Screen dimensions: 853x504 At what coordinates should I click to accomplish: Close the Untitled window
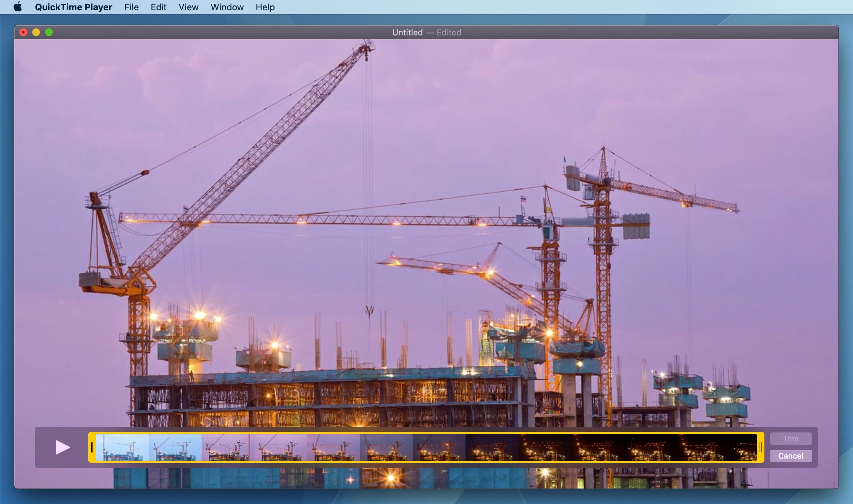(x=23, y=32)
